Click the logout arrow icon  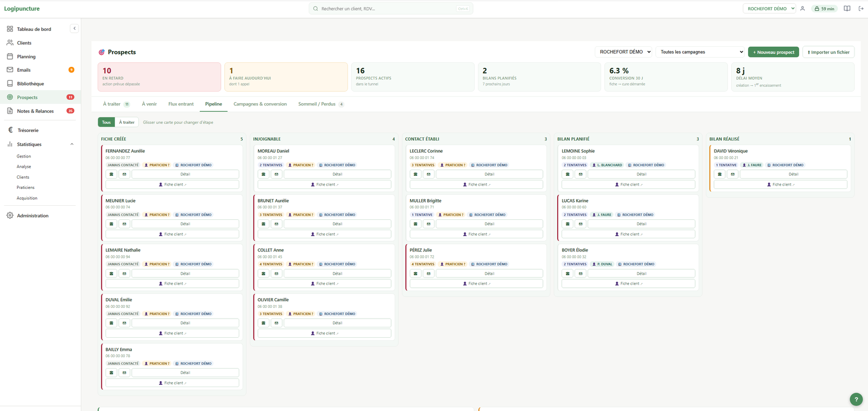(x=861, y=9)
